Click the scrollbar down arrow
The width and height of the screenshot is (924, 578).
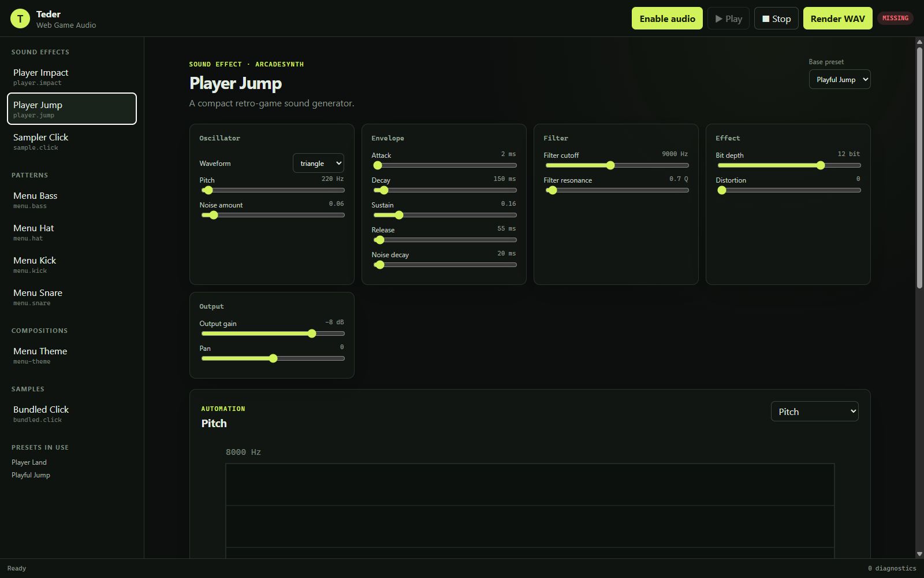pos(919,554)
